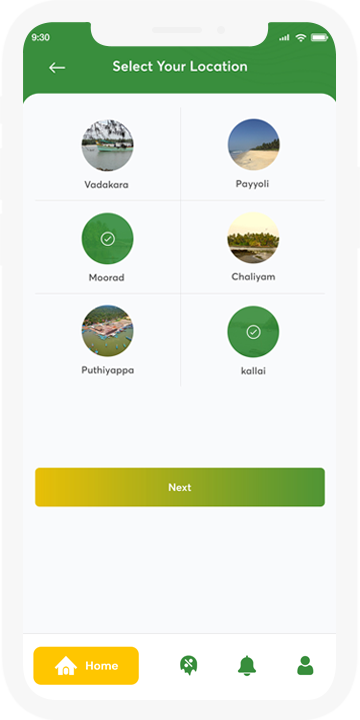Click the house icon in Home tab
This screenshot has height=720, width=360.
tap(66, 666)
